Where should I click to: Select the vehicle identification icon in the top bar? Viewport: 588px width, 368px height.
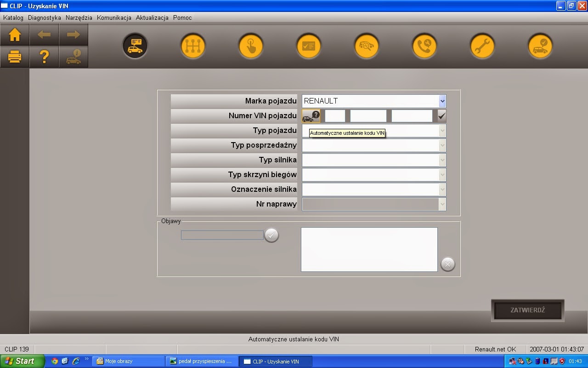point(135,46)
